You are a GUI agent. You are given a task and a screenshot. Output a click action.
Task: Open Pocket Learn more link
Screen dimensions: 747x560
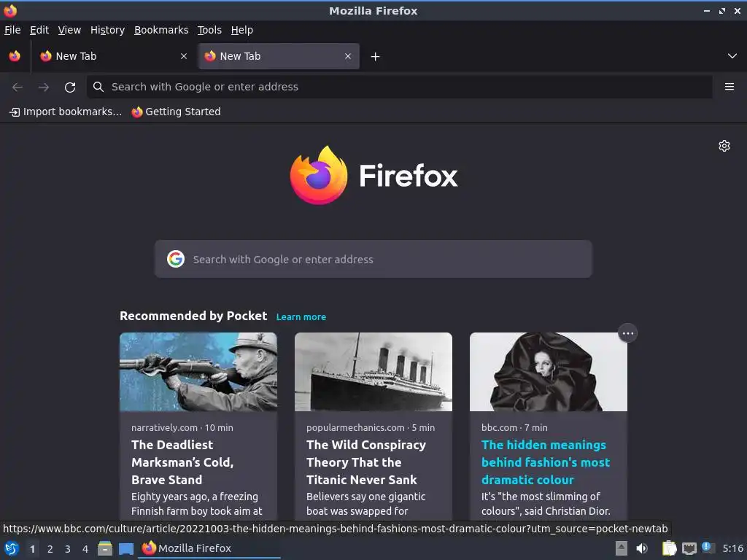301,317
